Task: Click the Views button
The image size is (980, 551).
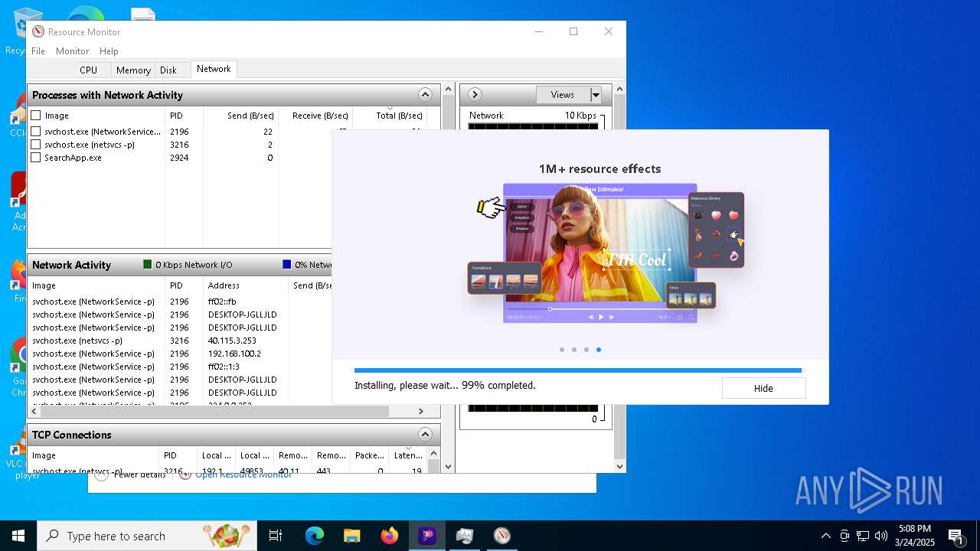Action: 563,95
